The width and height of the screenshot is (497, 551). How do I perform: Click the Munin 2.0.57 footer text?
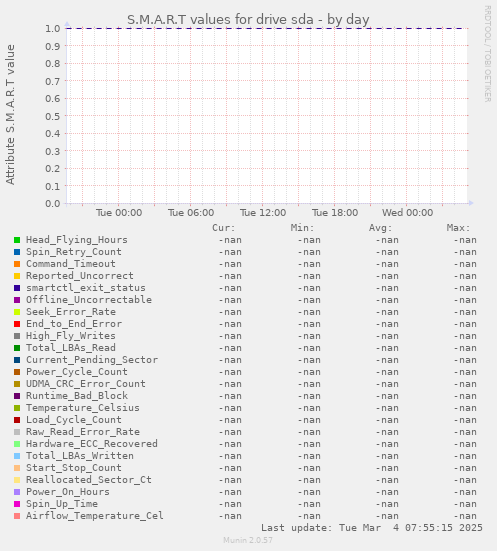[x=248, y=540]
